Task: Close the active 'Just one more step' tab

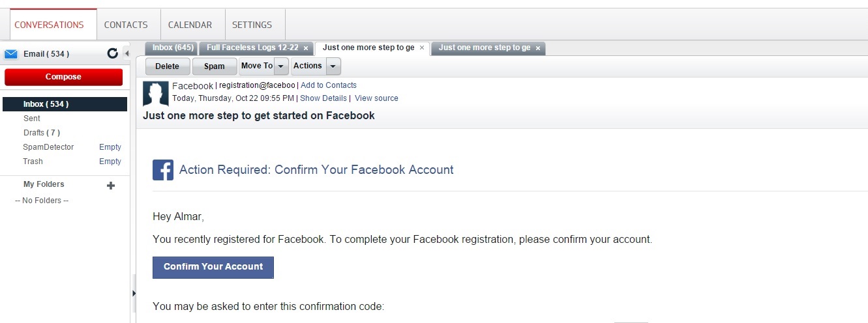Action: [x=422, y=48]
